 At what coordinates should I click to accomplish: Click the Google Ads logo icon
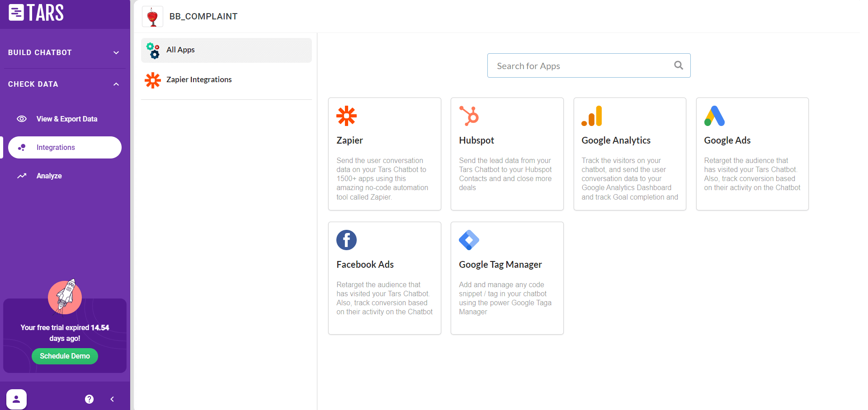point(714,116)
